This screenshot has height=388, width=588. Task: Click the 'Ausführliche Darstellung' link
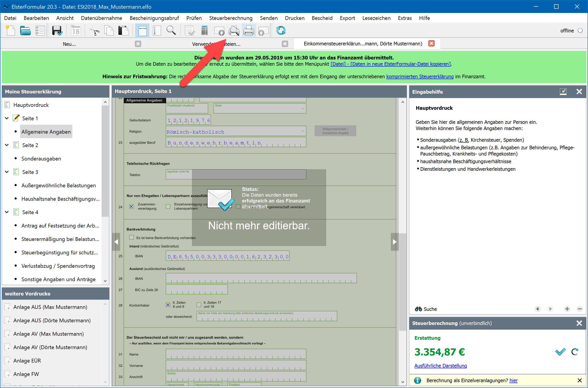[x=440, y=365]
